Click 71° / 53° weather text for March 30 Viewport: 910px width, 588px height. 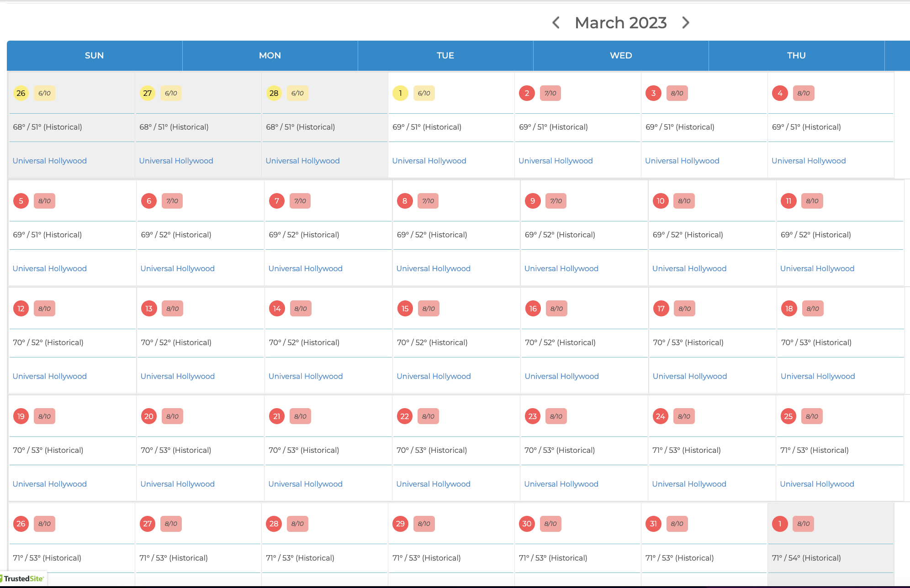(x=553, y=558)
